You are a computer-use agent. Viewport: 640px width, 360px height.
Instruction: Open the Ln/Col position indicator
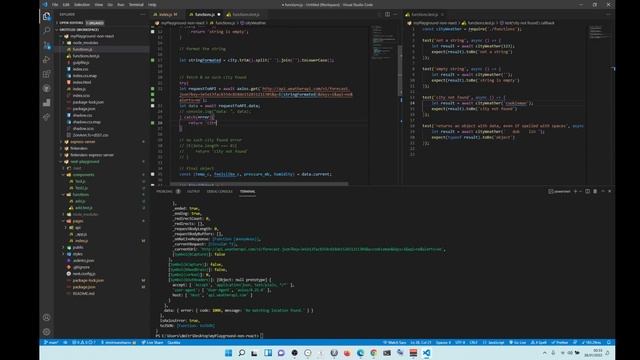421,342
